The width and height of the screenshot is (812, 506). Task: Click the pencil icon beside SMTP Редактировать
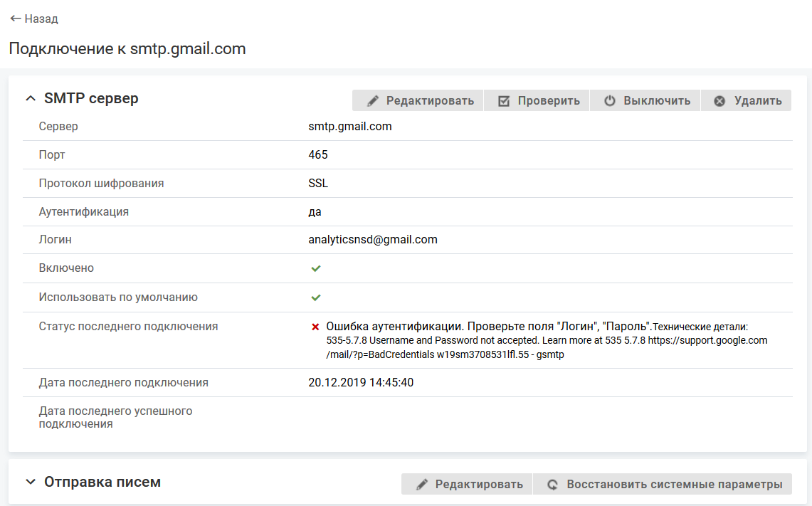coord(372,101)
